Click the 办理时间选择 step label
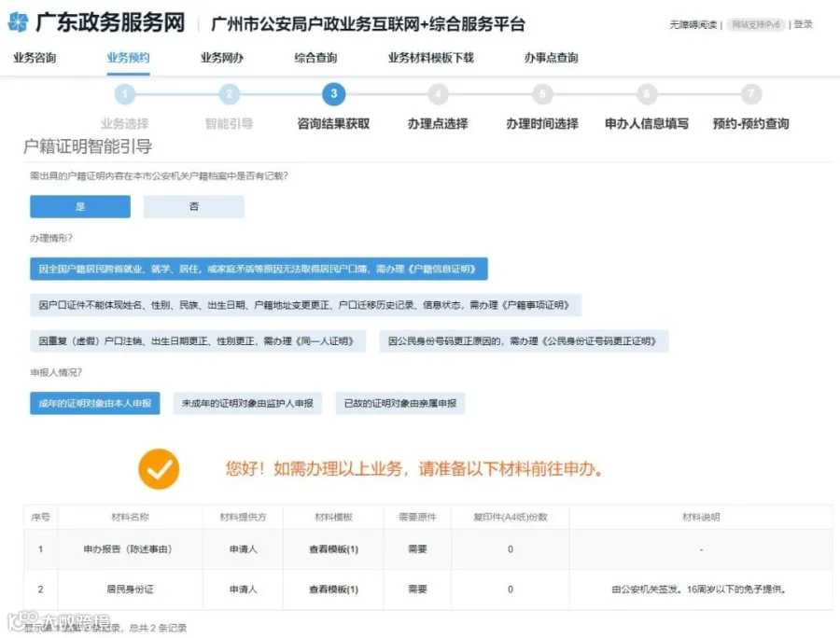Screen dimensions: 840x638 pos(542,124)
